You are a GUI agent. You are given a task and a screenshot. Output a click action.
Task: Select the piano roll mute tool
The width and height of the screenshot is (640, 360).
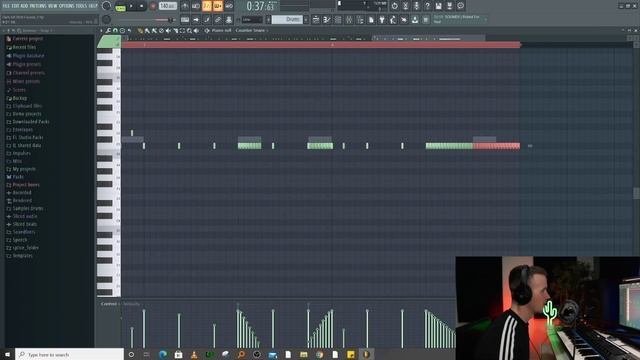coord(168,31)
